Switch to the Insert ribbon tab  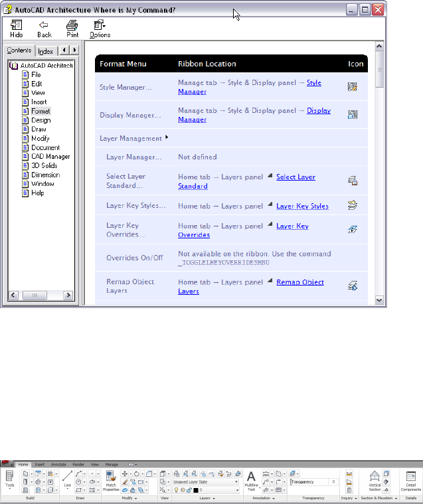[40, 464]
